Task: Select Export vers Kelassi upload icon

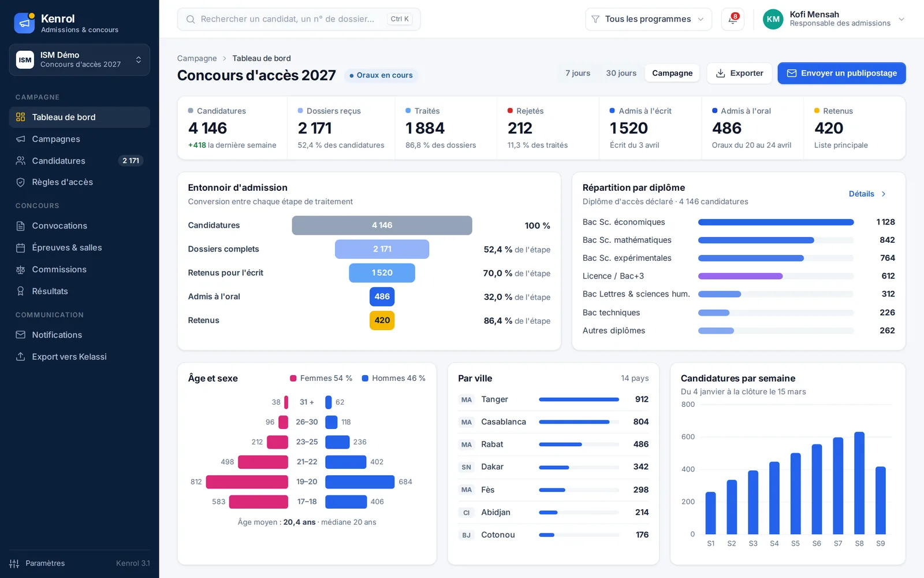Action: coord(20,357)
